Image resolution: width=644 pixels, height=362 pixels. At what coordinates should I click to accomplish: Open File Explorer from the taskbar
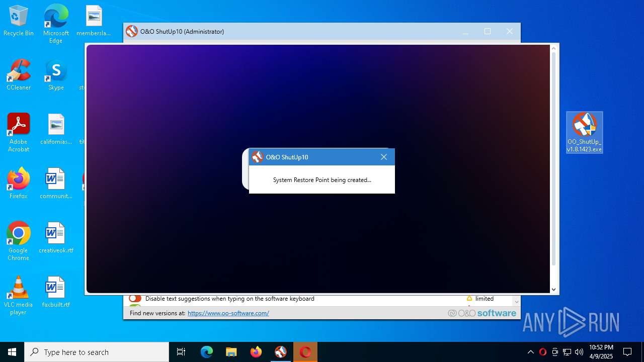pyautogui.click(x=231, y=352)
